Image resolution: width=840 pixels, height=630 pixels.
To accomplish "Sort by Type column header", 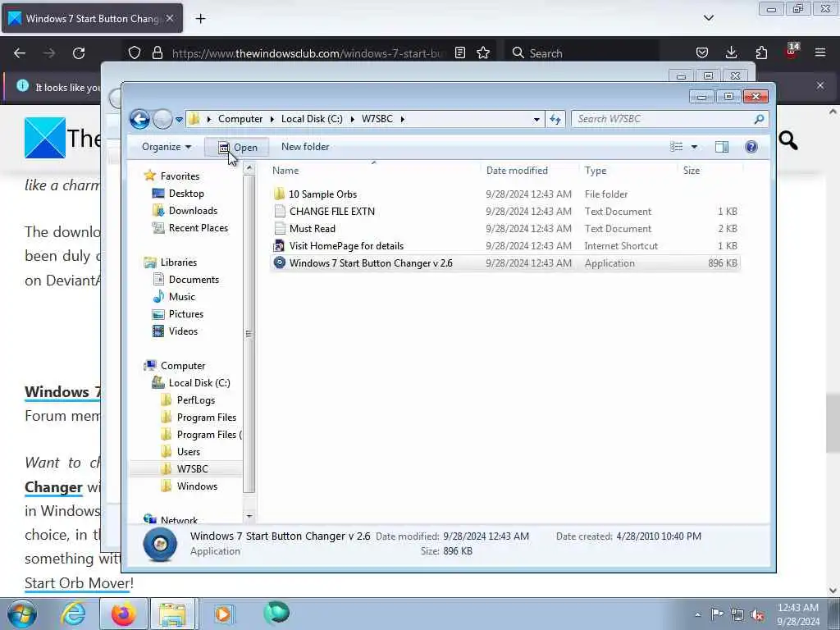I will (x=596, y=171).
